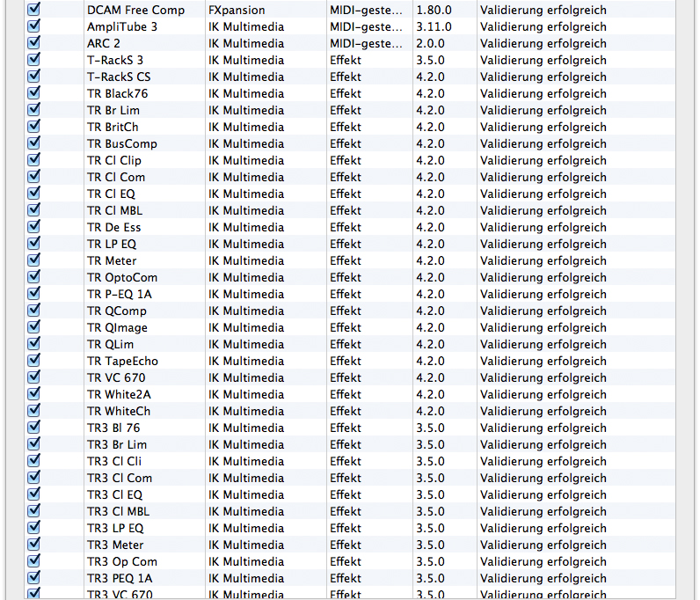Uncheck the T-RackS CS checkbox
Image resolution: width=700 pixels, height=600 pixels.
point(34,77)
